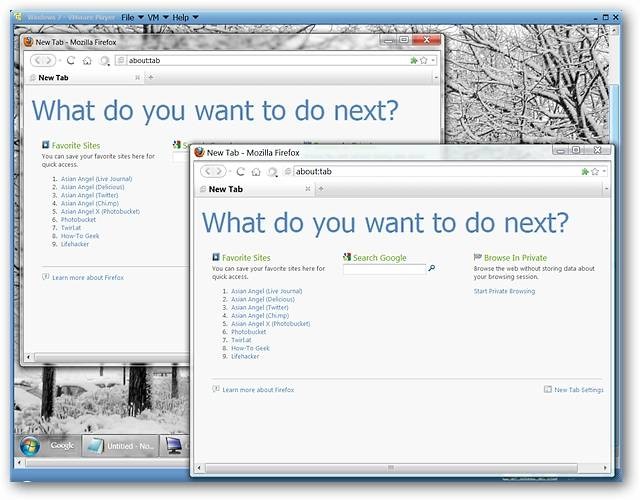The width and height of the screenshot is (640, 500).
Task: Open Asian Angel (Twitter) link in front window
Action: 260,307
